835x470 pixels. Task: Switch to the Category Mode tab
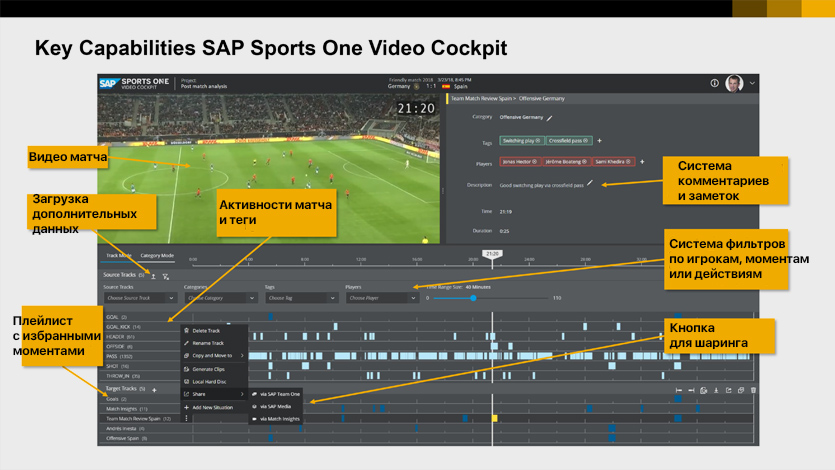pyautogui.click(x=156, y=255)
